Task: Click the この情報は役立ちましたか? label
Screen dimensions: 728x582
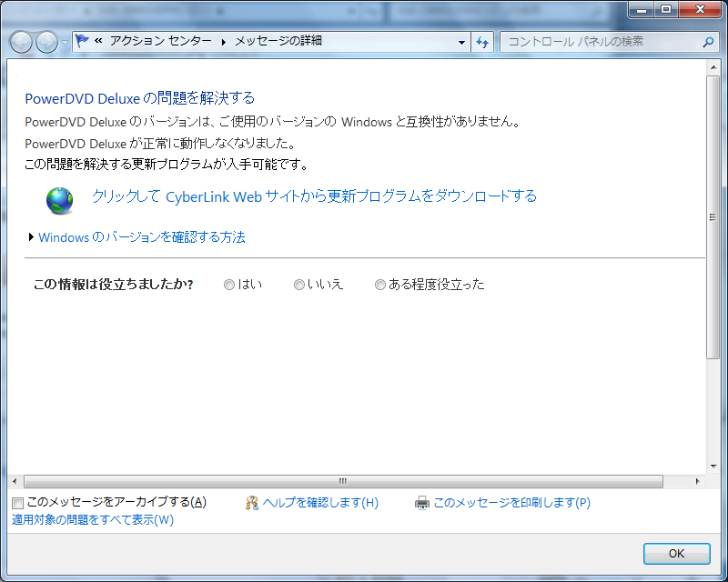Action: (113, 285)
